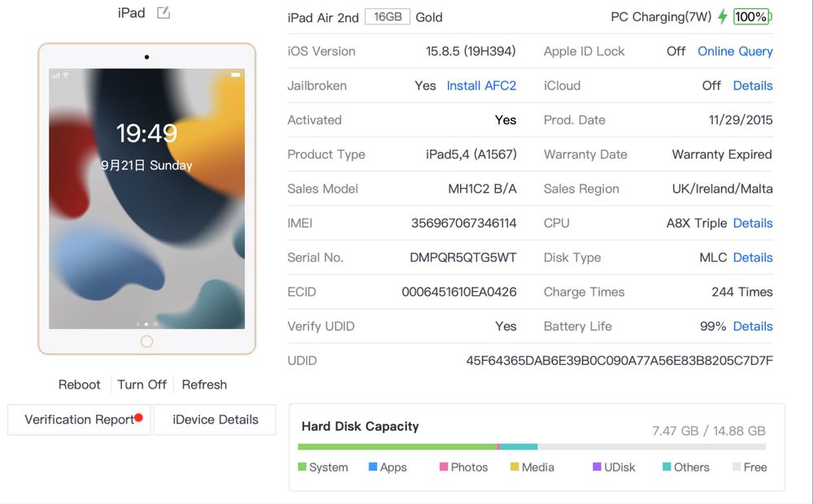Click the ECID value 0006451610EA0426
The image size is (813, 504).
tap(459, 292)
